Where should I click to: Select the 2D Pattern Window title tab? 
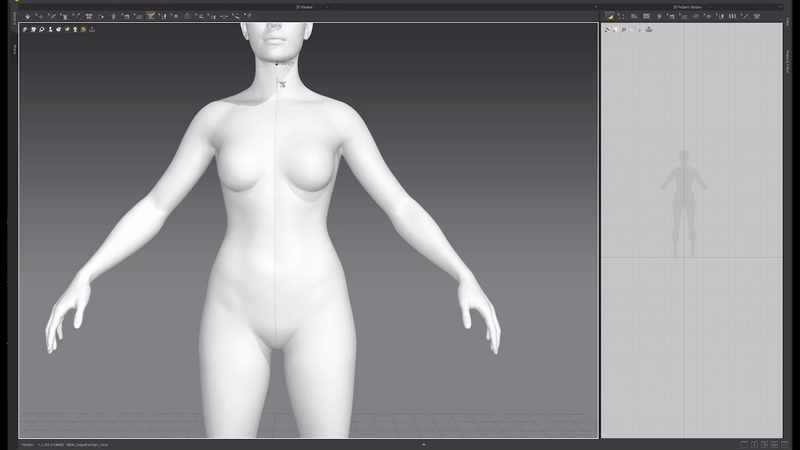(688, 6)
